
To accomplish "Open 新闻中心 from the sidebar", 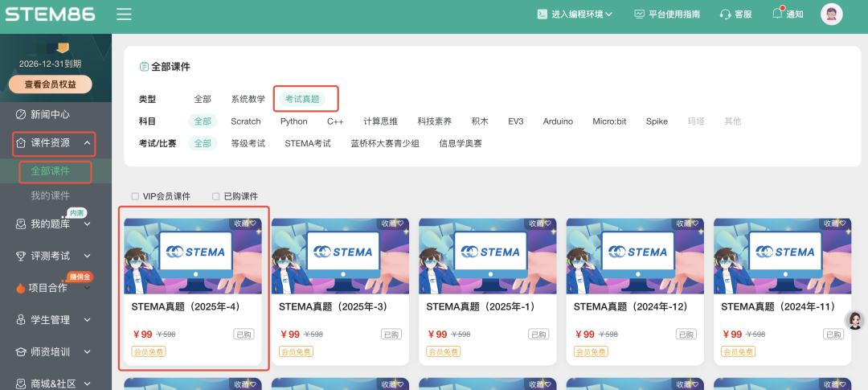I will point(50,114).
